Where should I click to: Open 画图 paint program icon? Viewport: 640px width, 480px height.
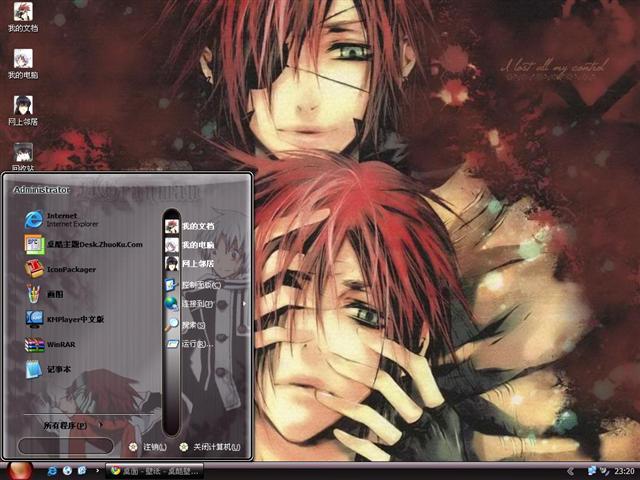coord(33,294)
